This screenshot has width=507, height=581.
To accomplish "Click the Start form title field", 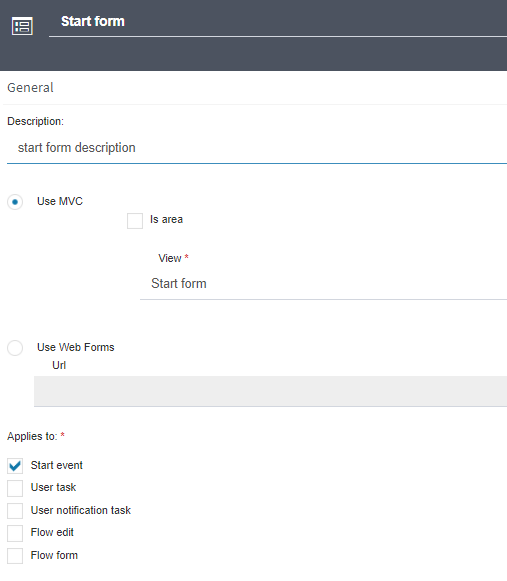I will 278,22.
